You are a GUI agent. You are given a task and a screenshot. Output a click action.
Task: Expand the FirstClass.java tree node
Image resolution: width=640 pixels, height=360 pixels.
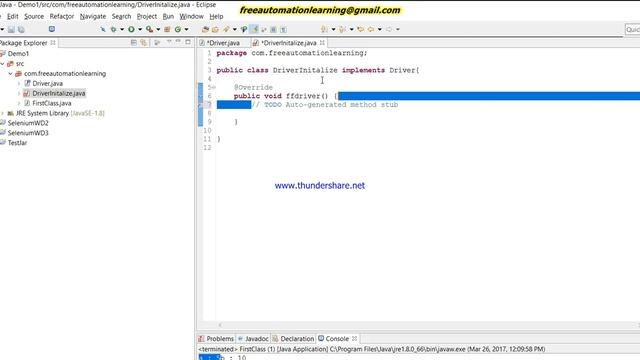click(x=19, y=103)
